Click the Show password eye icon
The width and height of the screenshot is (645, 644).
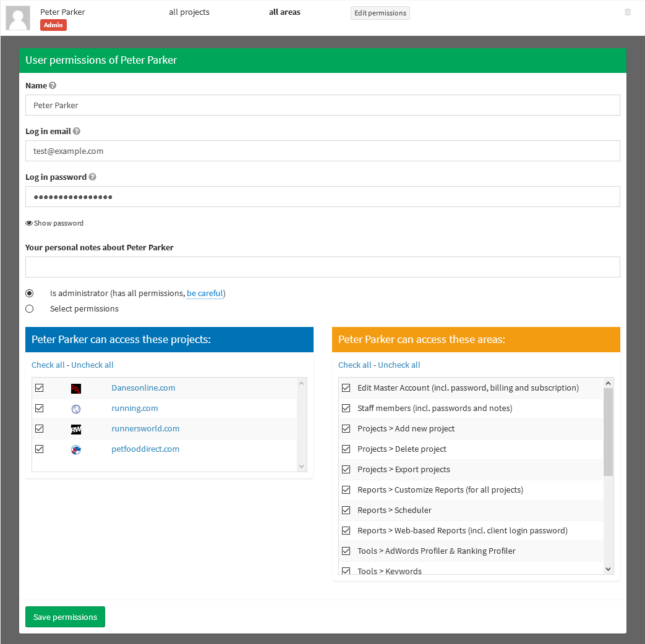(x=28, y=223)
